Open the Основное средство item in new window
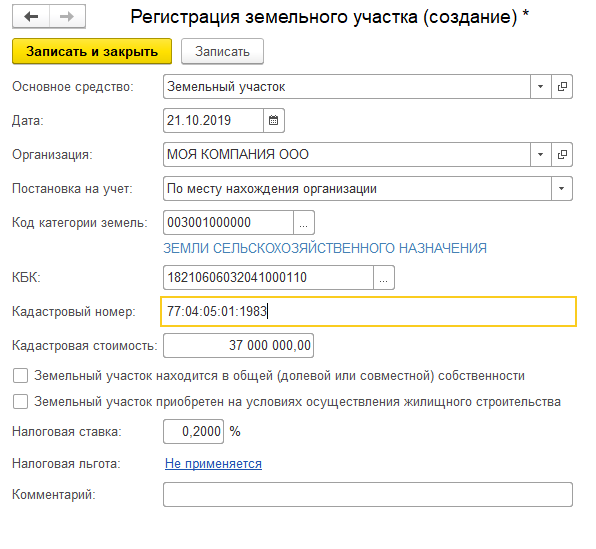Viewport: 596px width, 549px height. coord(562,87)
